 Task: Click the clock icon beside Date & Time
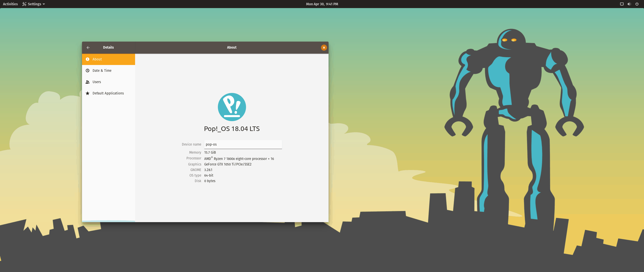click(x=88, y=71)
